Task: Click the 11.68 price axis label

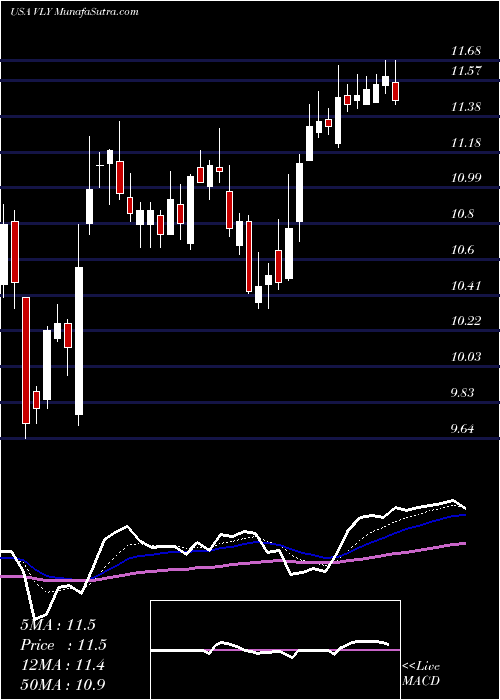Action: (x=466, y=51)
